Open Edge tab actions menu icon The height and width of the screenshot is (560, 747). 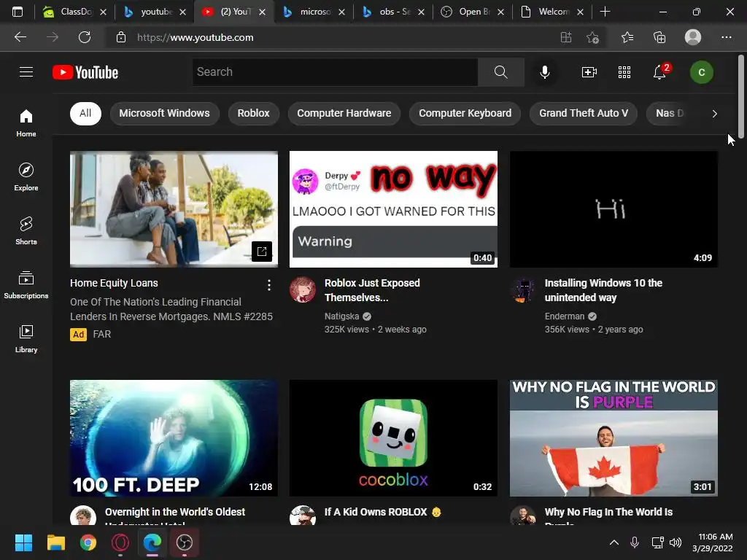[x=18, y=12]
